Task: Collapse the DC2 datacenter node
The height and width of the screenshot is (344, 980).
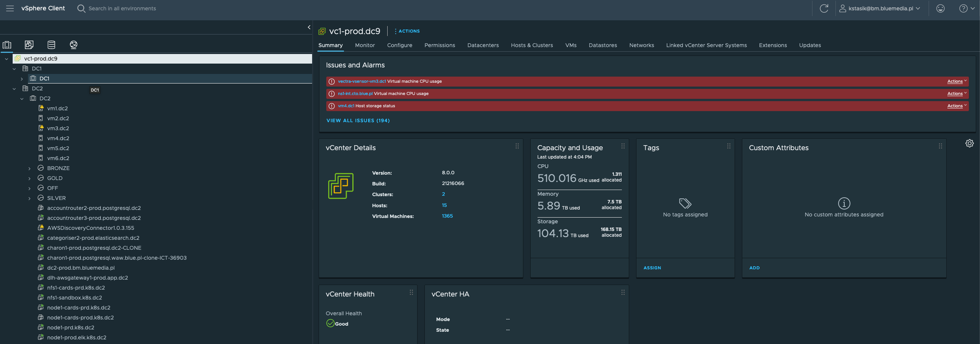Action: pos(14,88)
